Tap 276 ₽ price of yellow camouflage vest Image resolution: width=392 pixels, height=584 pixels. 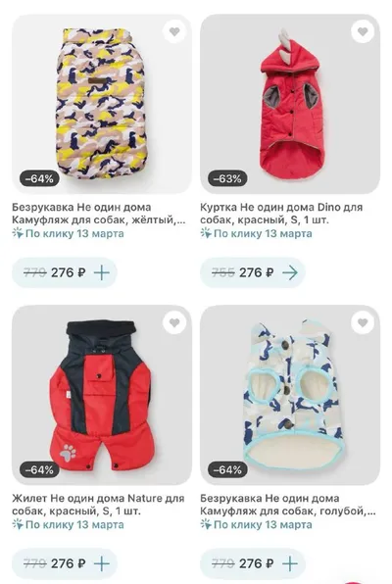point(69,273)
